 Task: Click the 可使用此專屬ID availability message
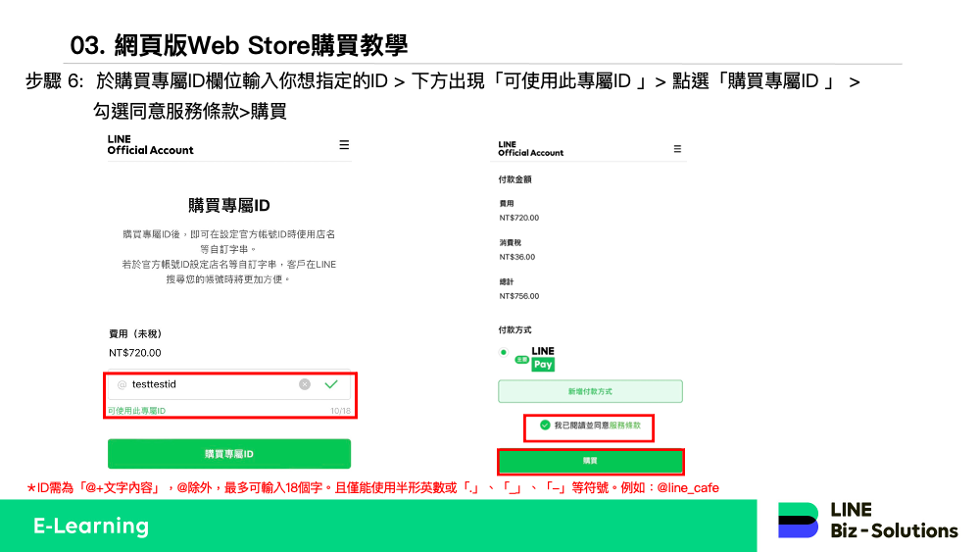coord(136,411)
